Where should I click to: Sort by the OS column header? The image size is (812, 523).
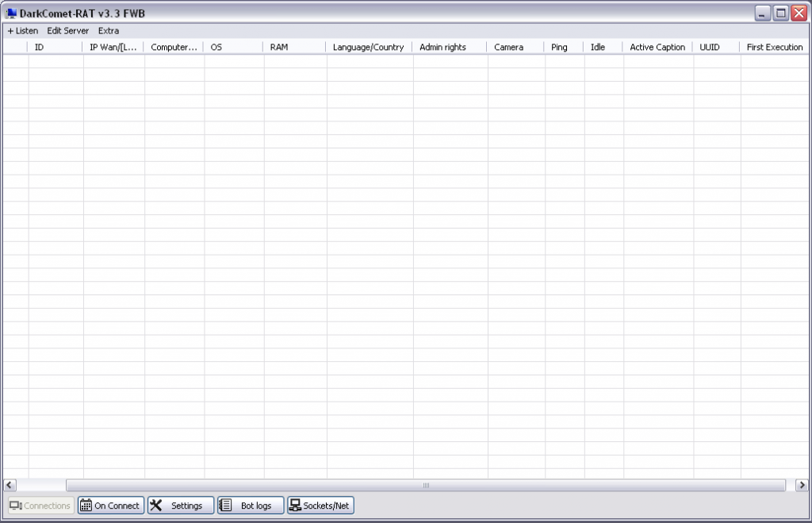233,47
